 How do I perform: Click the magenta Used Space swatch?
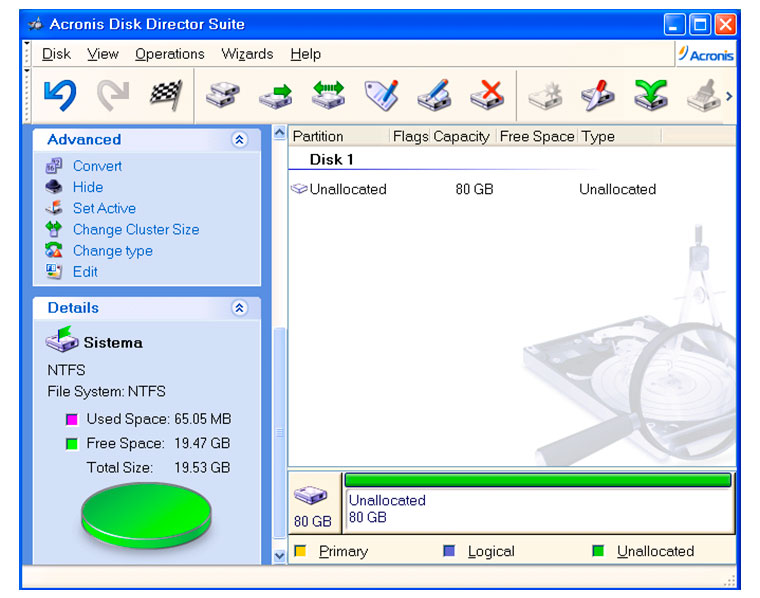(72, 419)
